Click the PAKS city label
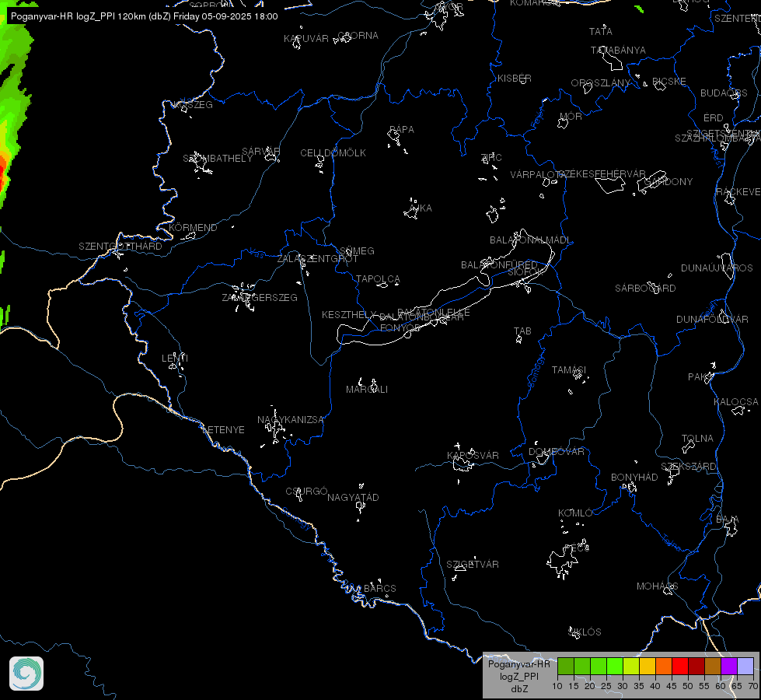The width and height of the screenshot is (761, 700). click(x=701, y=377)
